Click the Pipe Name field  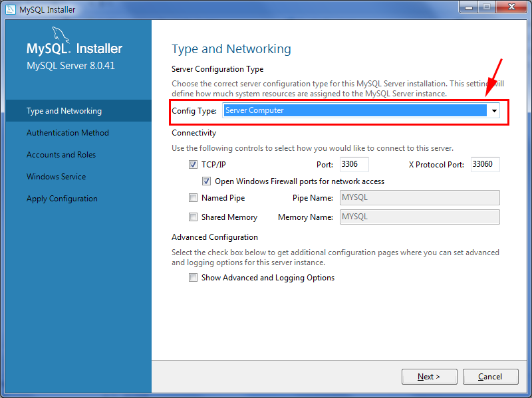click(x=420, y=197)
